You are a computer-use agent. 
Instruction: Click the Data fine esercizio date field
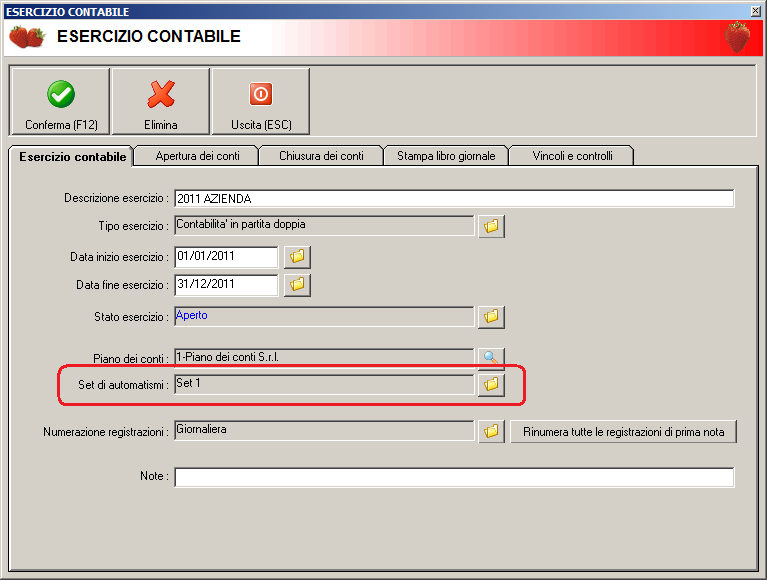226,285
